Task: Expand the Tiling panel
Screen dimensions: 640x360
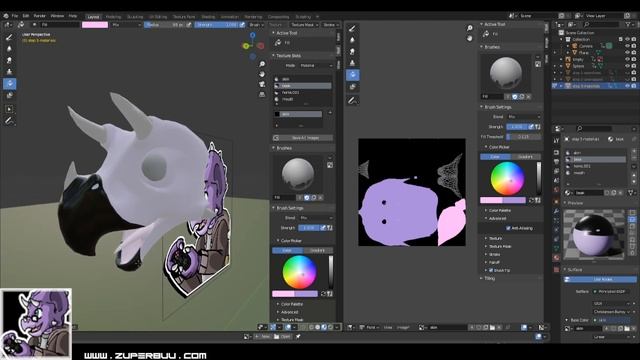Action: point(488,278)
